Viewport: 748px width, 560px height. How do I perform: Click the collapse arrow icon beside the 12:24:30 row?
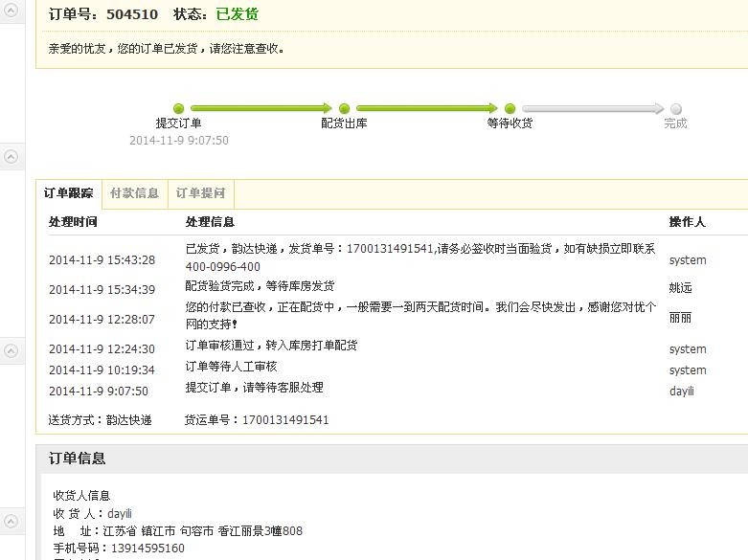(x=11, y=350)
